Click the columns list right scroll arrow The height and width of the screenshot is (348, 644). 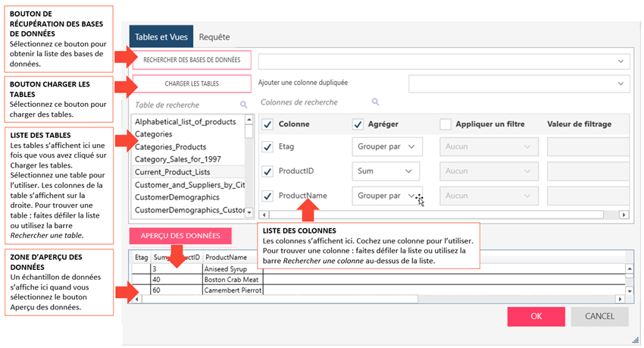click(624, 215)
